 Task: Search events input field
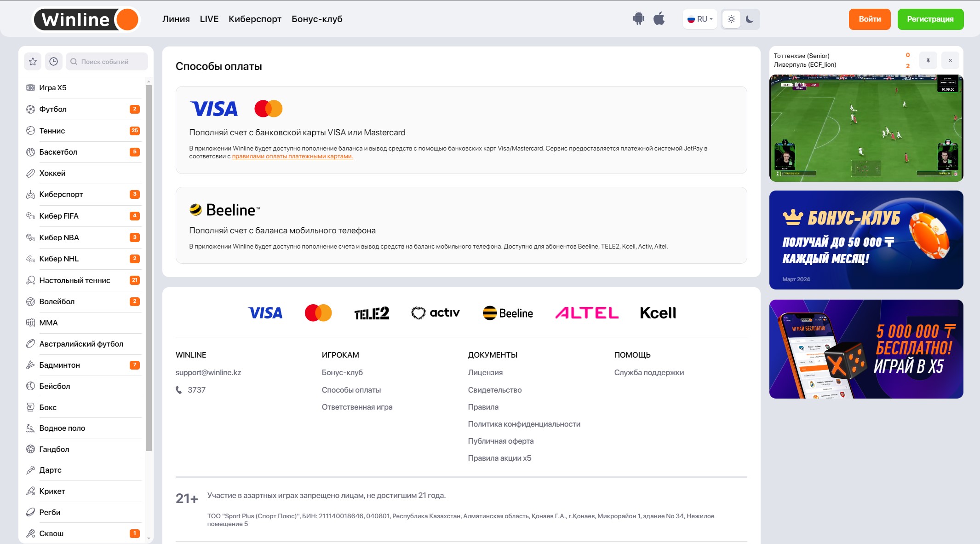click(x=106, y=62)
